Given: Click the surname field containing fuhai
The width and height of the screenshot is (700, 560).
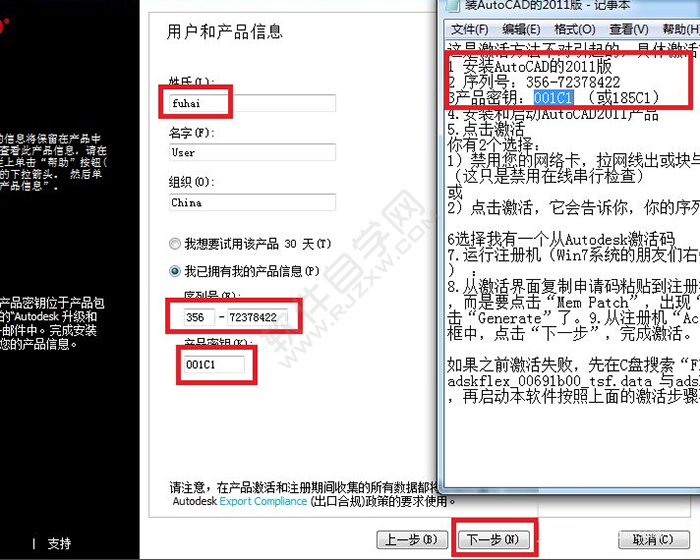Looking at the screenshot, I should tap(252, 103).
